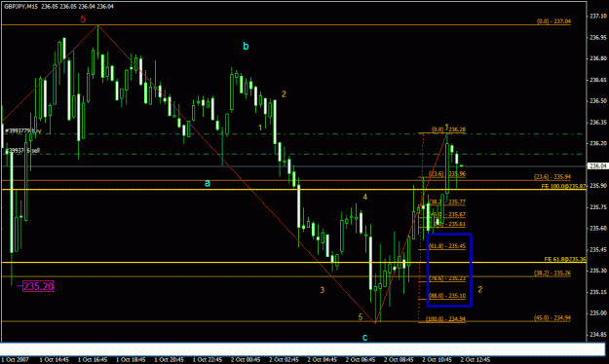609x364 pixels.
Task: Click the #3993779 buy order label
Action: click(x=22, y=131)
